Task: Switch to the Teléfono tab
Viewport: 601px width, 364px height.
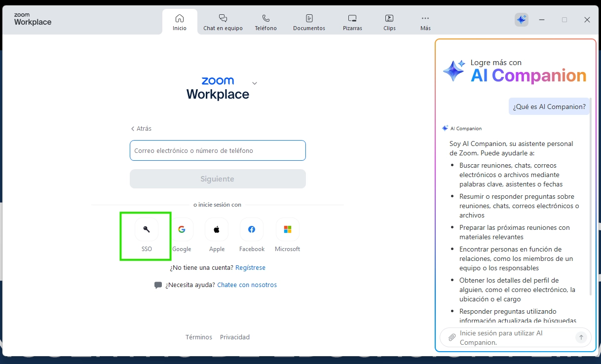Action: (265, 22)
